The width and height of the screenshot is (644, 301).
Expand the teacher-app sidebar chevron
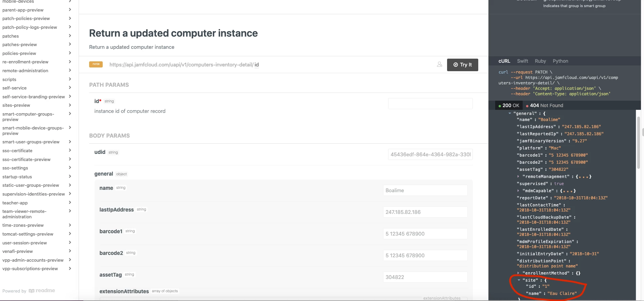tap(70, 202)
